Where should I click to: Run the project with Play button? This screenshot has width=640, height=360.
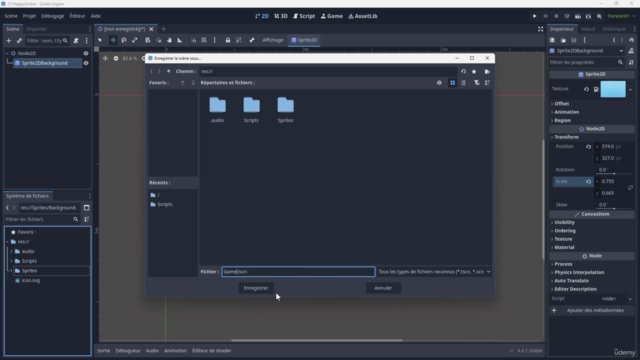534,16
